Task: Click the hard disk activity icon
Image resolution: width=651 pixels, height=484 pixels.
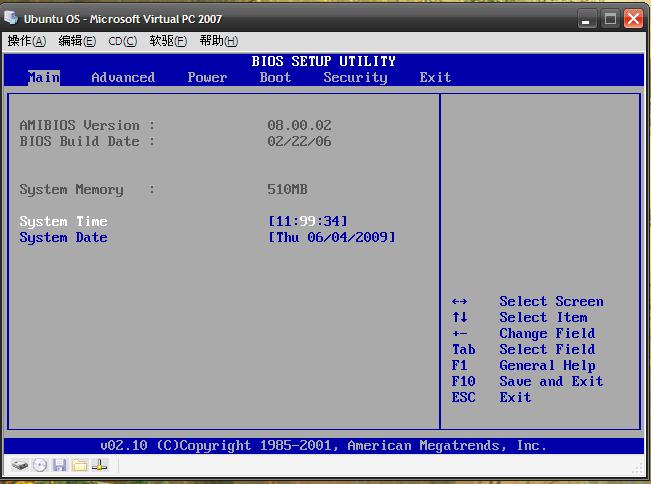Action: [19, 465]
